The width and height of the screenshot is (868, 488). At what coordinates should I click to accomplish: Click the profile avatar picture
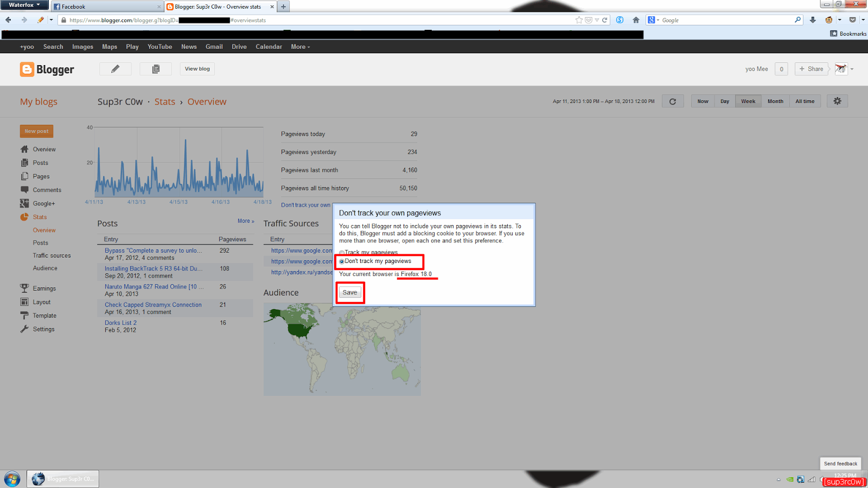tap(841, 69)
